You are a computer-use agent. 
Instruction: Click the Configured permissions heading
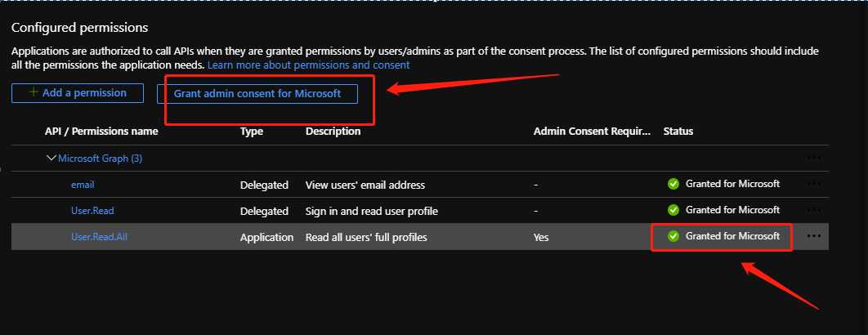[80, 27]
